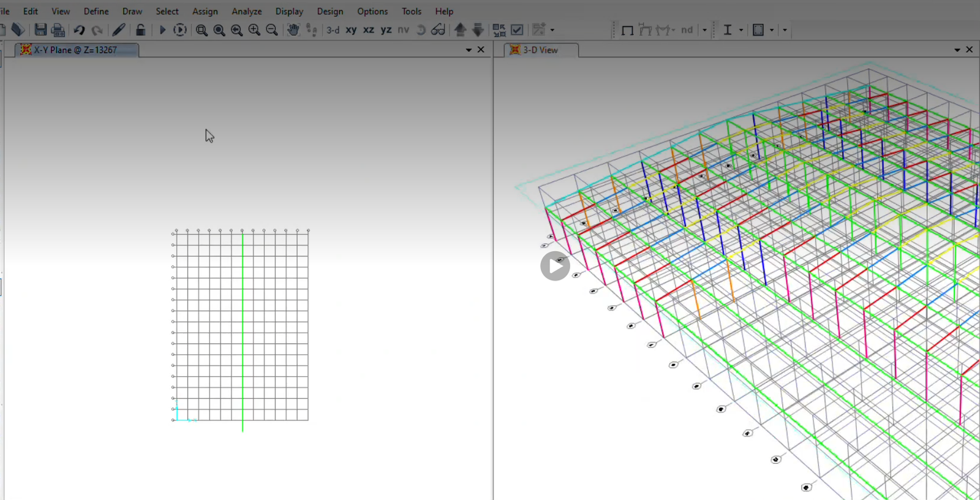Activate the Pan hand tool
The image size is (980, 500).
293,29
